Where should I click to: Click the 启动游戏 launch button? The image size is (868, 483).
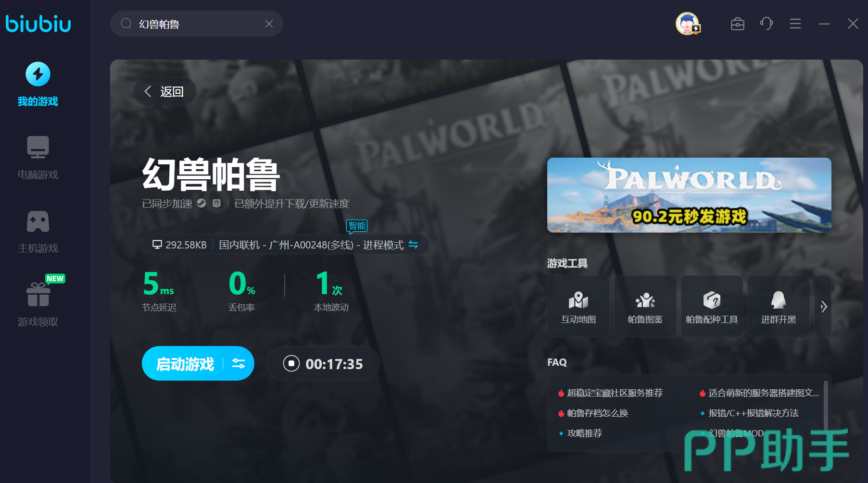(x=185, y=364)
